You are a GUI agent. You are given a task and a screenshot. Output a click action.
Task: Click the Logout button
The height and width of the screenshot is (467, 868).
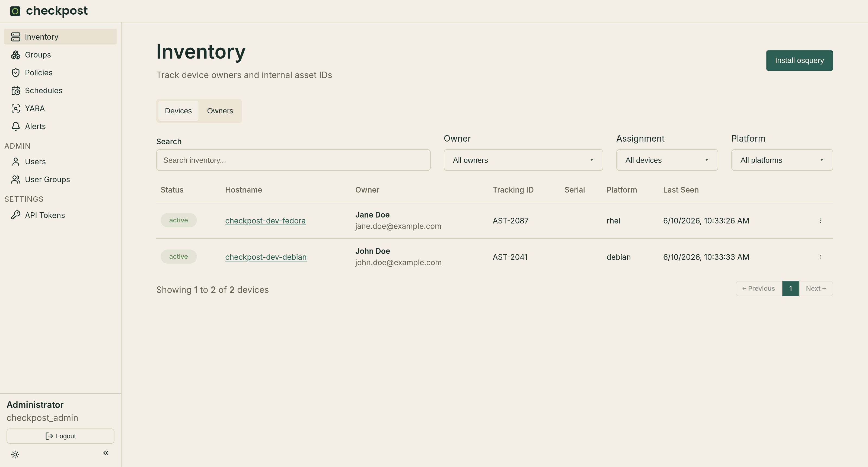pyautogui.click(x=60, y=436)
